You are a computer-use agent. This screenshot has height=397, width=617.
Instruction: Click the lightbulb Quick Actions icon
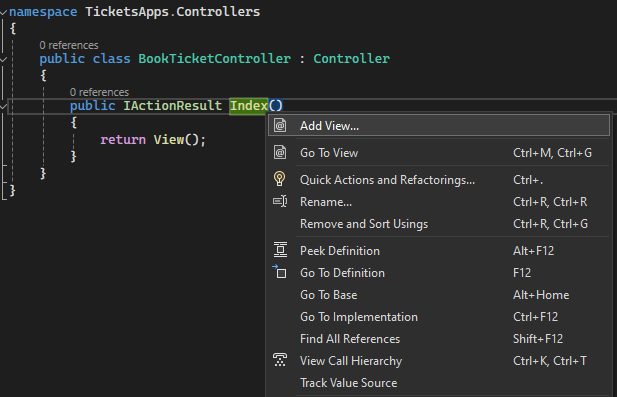pos(279,179)
